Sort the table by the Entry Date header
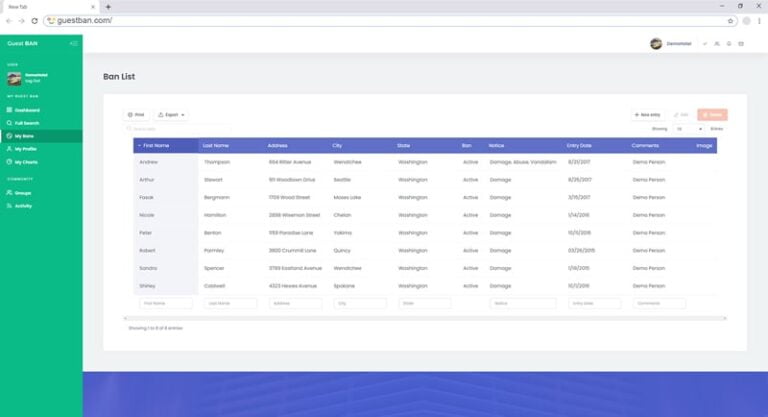Screen dimensions: 768x417 (x=579, y=146)
